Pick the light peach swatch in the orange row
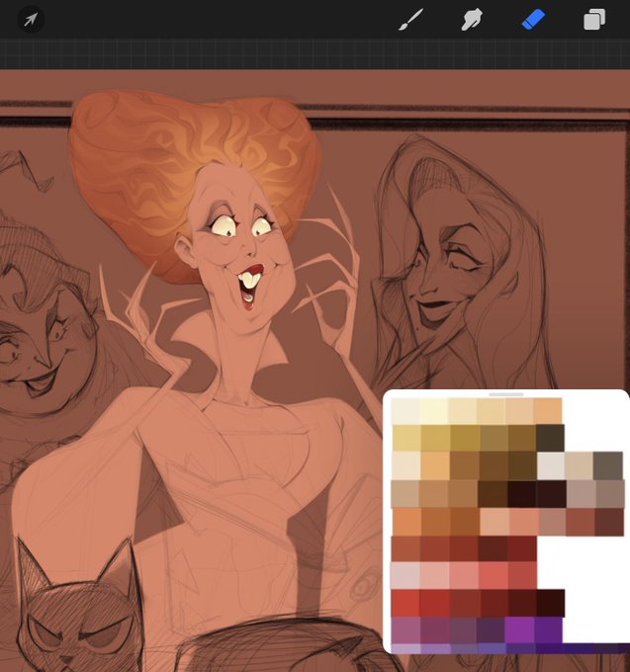Image resolution: width=630 pixels, height=672 pixels. pyautogui.click(x=495, y=522)
